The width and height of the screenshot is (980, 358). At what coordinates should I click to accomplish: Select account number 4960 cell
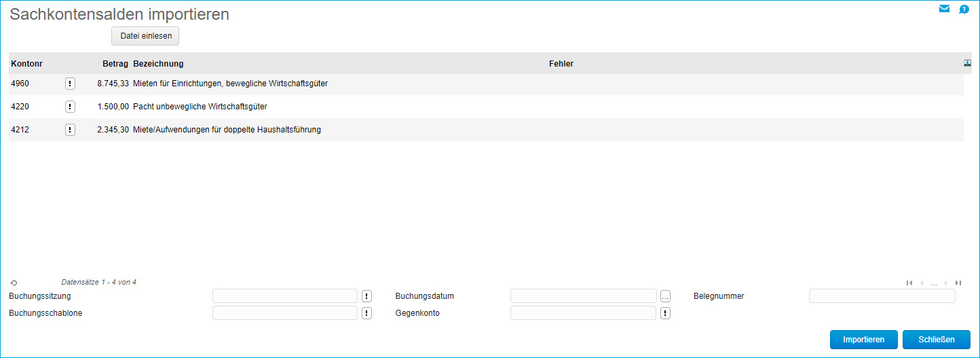[20, 84]
